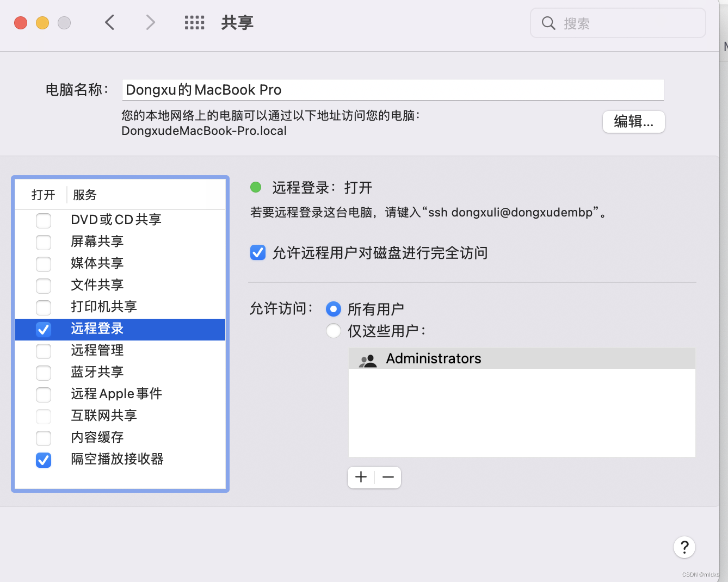Image resolution: width=728 pixels, height=582 pixels.
Task: Click the search magnifier icon
Action: pos(548,23)
